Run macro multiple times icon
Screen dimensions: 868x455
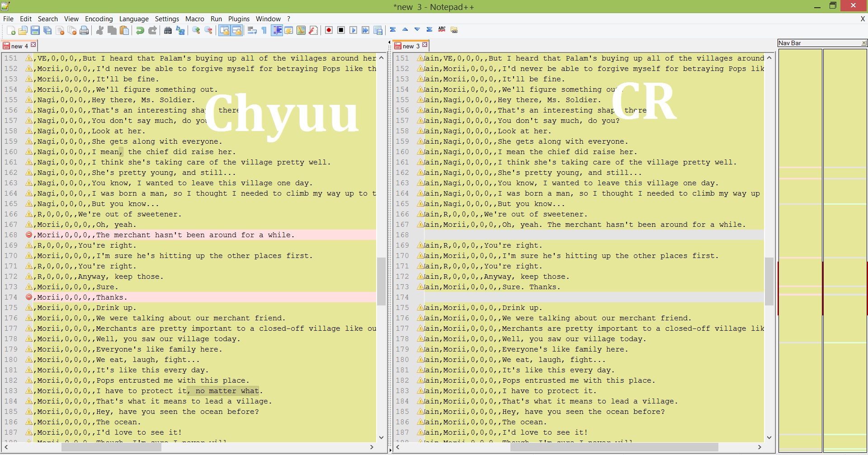366,30
